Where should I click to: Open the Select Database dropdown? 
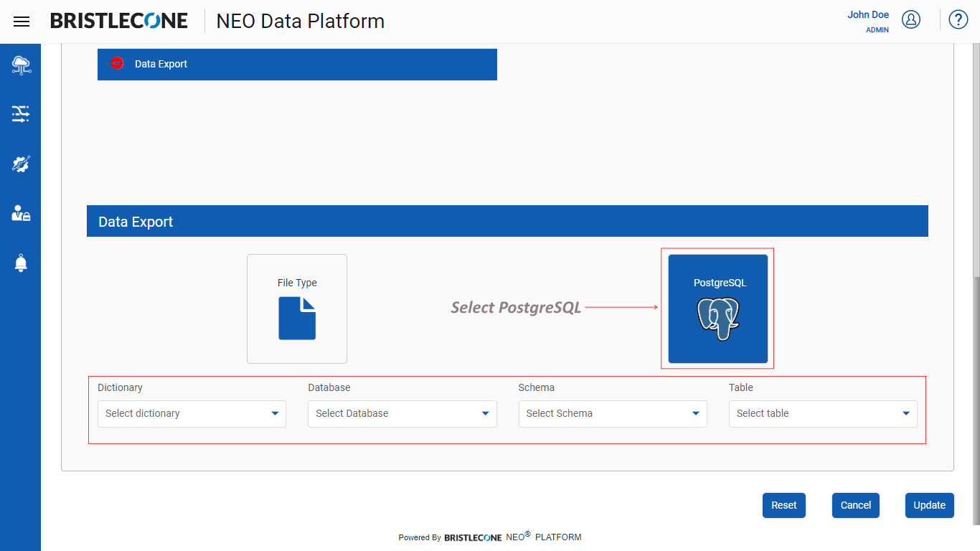(x=402, y=414)
